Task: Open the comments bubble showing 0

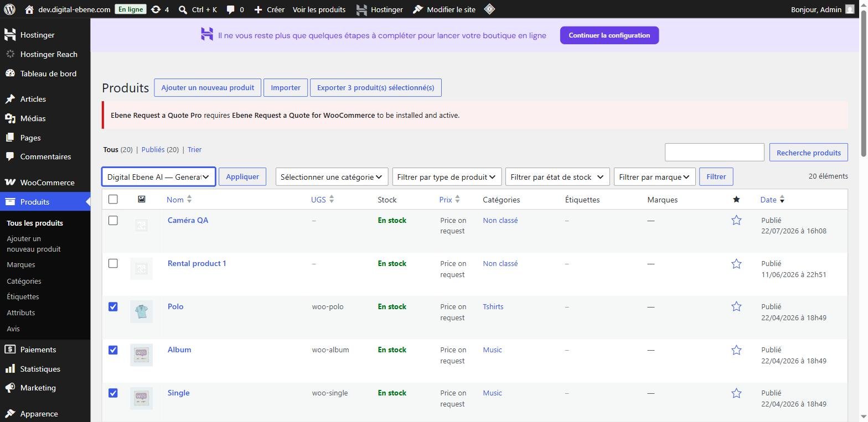Action: [x=230, y=9]
